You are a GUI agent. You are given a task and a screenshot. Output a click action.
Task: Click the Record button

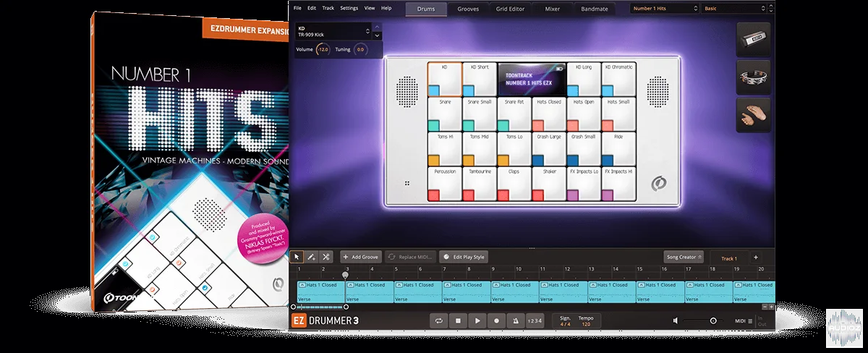click(x=497, y=320)
